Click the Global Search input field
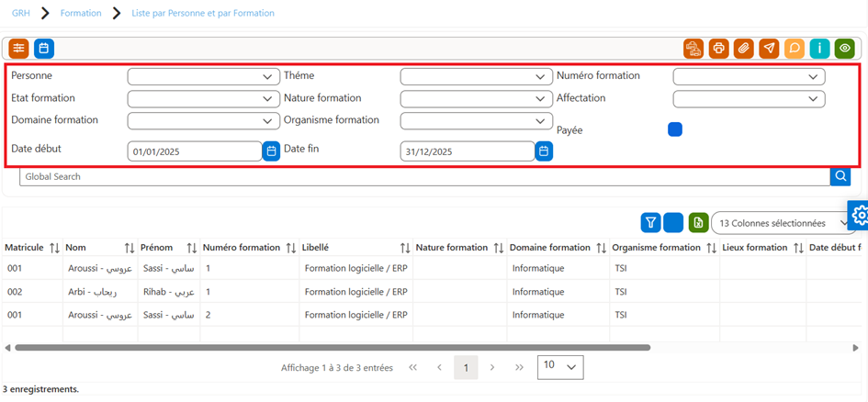This screenshot has width=868, height=402. (x=424, y=176)
